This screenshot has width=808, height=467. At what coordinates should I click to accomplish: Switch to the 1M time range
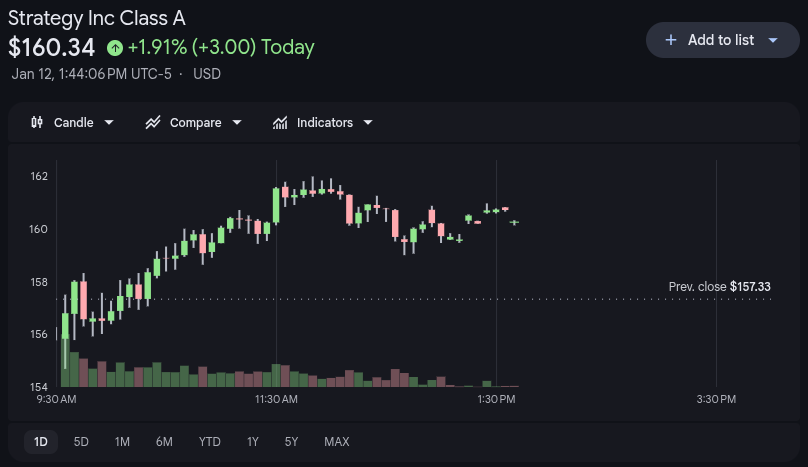(122, 441)
